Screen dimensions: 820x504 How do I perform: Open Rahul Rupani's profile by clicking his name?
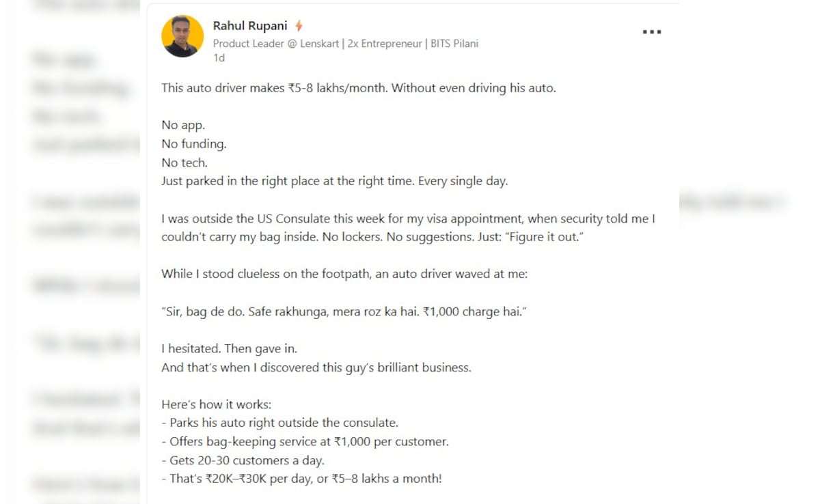coord(250,25)
